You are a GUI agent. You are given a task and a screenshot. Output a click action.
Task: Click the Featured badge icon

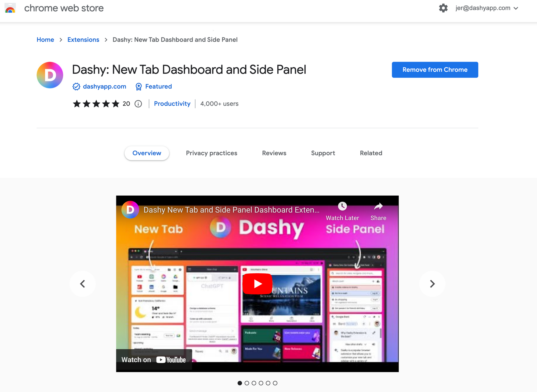coord(139,86)
